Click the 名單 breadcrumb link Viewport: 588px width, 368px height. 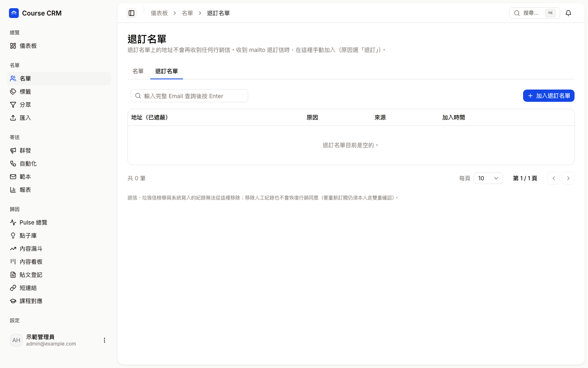(187, 13)
